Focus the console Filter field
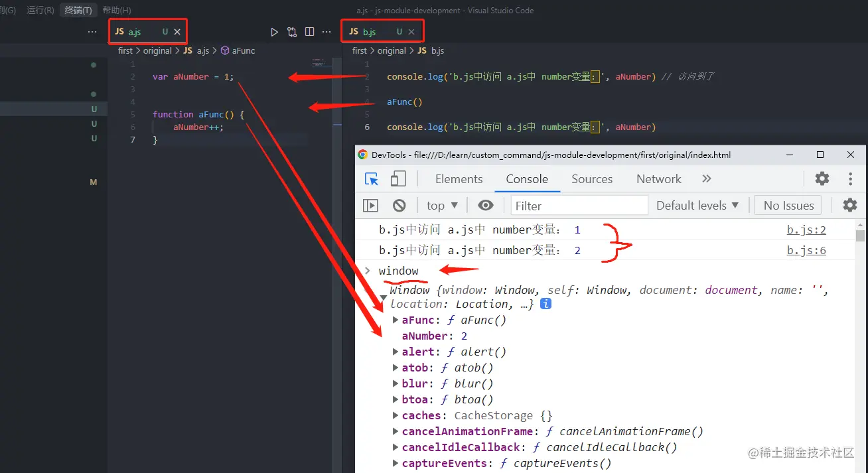This screenshot has width=868, height=473. (579, 206)
